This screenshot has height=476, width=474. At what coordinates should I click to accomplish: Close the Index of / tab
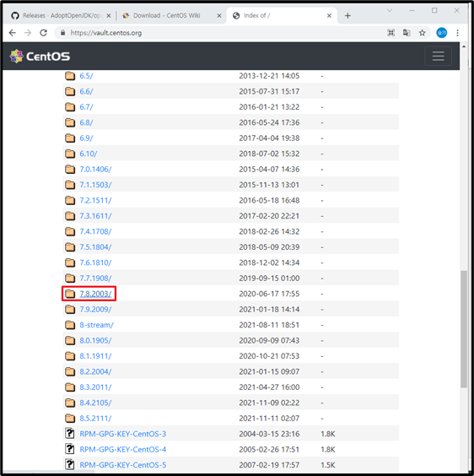tap(329, 15)
